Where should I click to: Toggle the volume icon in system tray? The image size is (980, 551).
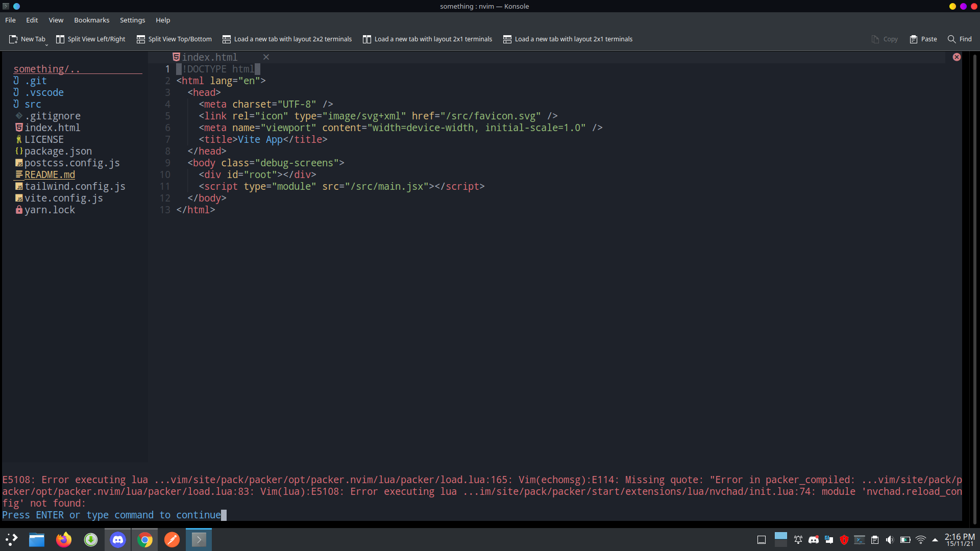[890, 540]
